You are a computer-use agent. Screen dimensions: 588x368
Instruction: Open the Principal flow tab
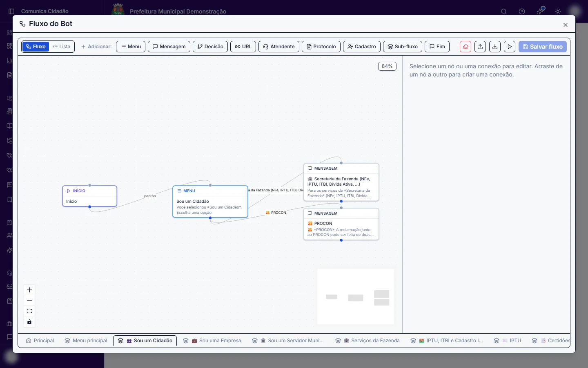40,341
